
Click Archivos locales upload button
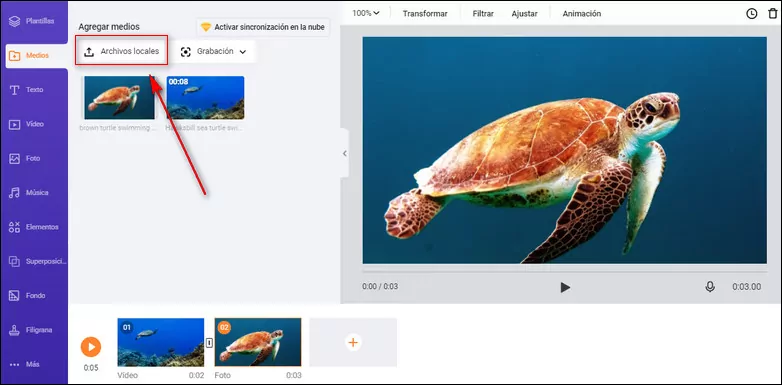click(122, 51)
